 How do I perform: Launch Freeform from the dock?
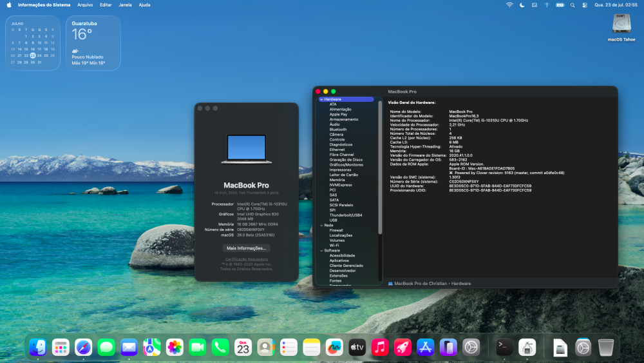tap(334, 348)
